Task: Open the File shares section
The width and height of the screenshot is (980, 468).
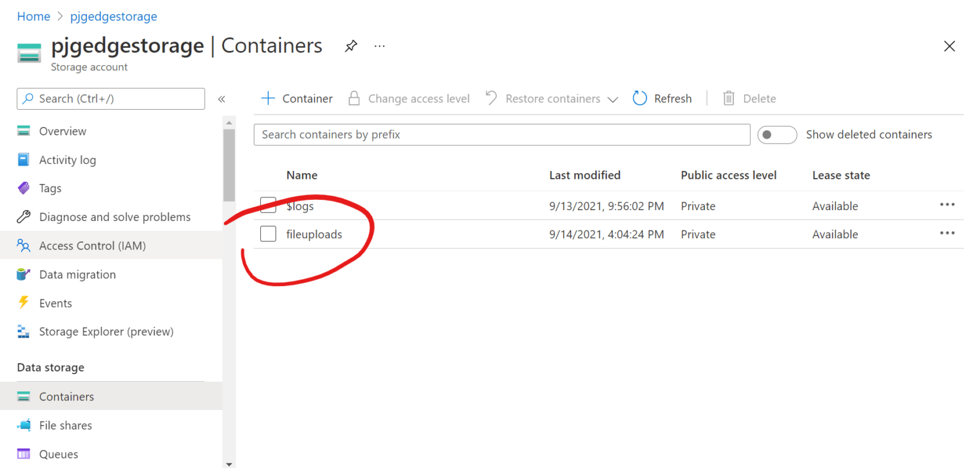Action: [66, 425]
